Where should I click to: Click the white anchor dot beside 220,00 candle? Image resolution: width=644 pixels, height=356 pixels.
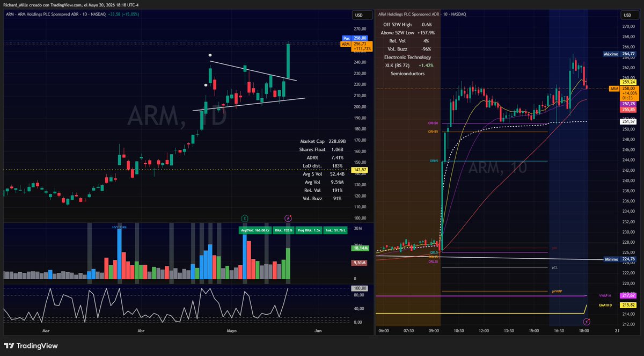[206, 84]
